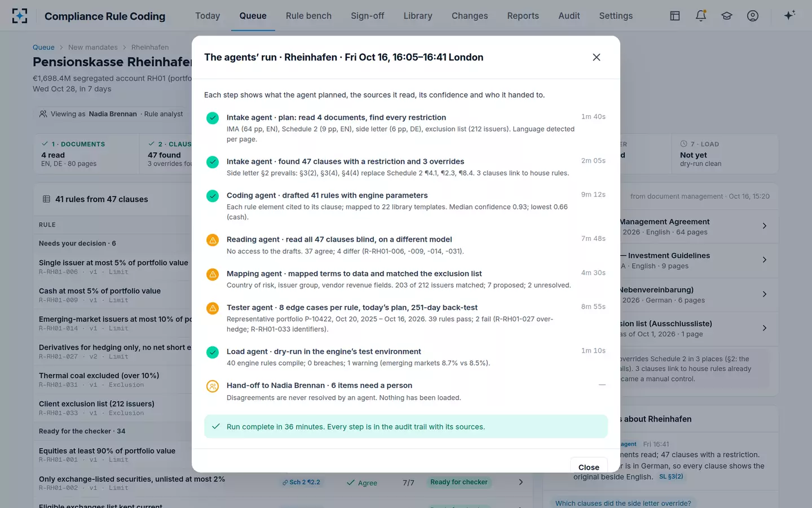812x508 pixels.
Task: Open the Only exchange-listed securities rule row chevron
Action: pos(520,482)
